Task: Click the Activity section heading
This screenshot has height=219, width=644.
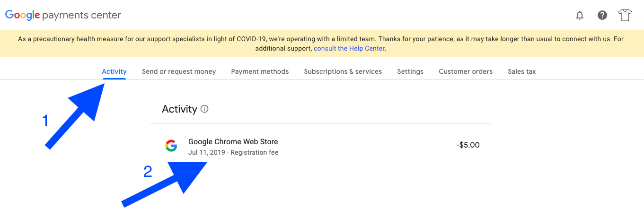Action: click(179, 109)
